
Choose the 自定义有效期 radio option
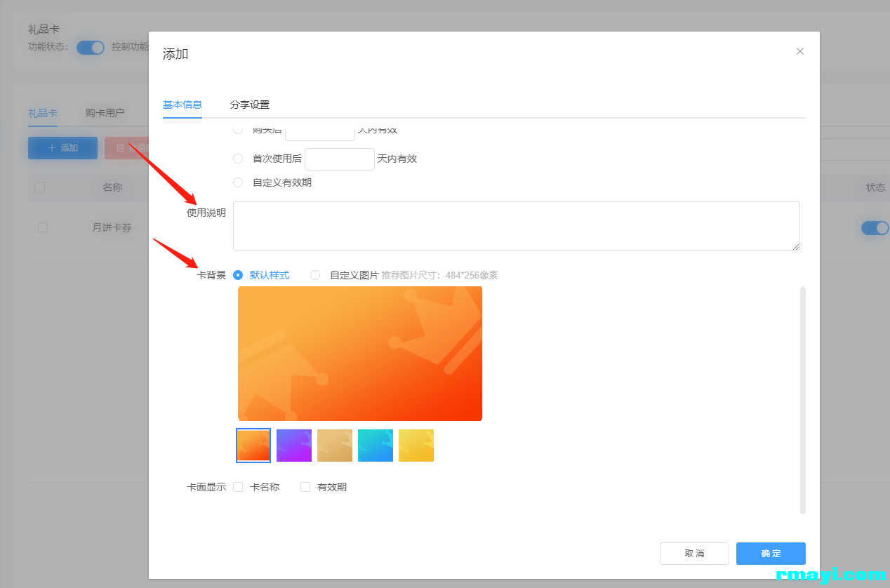tap(238, 182)
